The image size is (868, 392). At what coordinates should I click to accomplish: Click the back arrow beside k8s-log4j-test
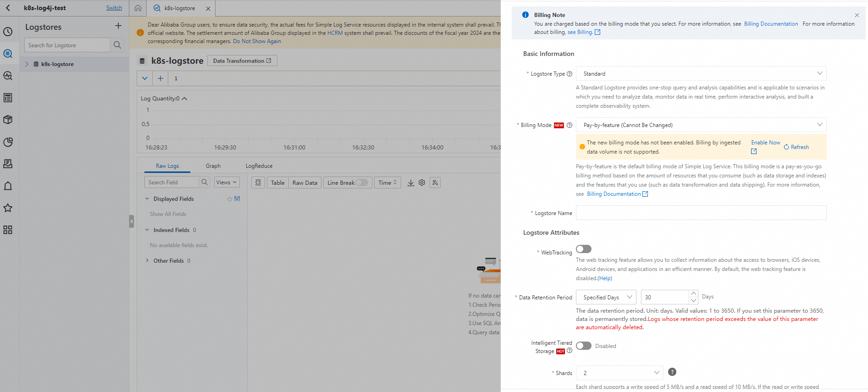pyautogui.click(x=8, y=8)
